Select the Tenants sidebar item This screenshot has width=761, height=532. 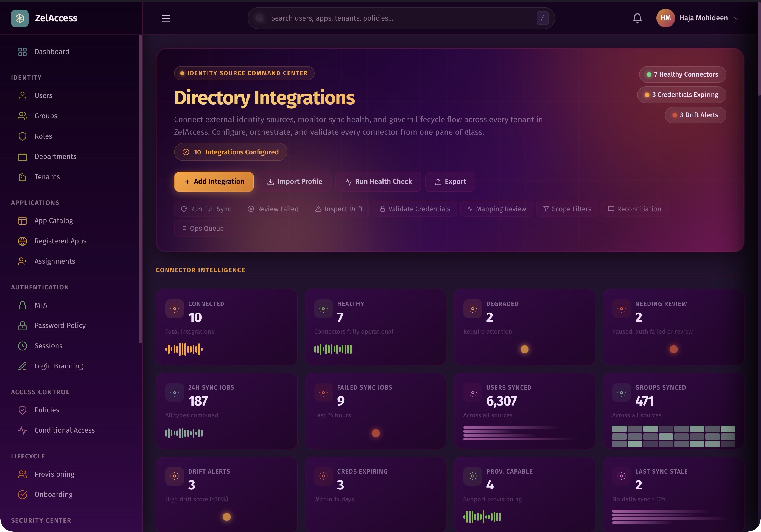click(x=47, y=177)
